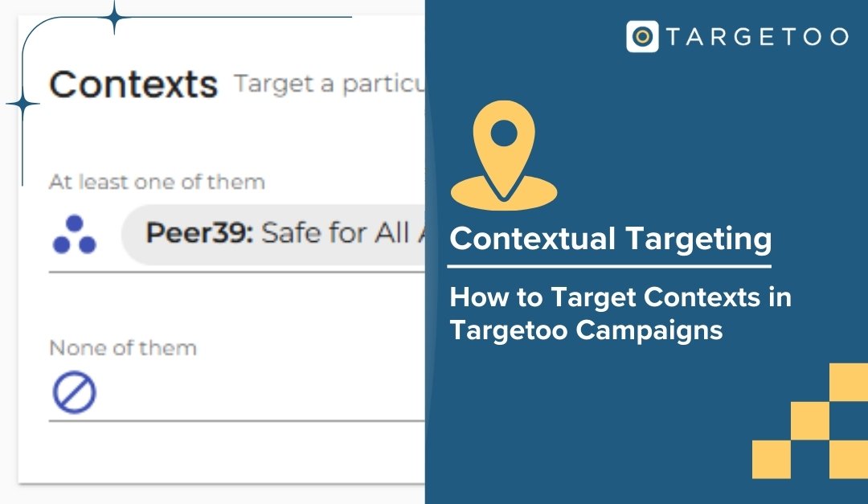868x504 pixels.
Task: Click the star decoration on top border
Action: [x=114, y=17]
